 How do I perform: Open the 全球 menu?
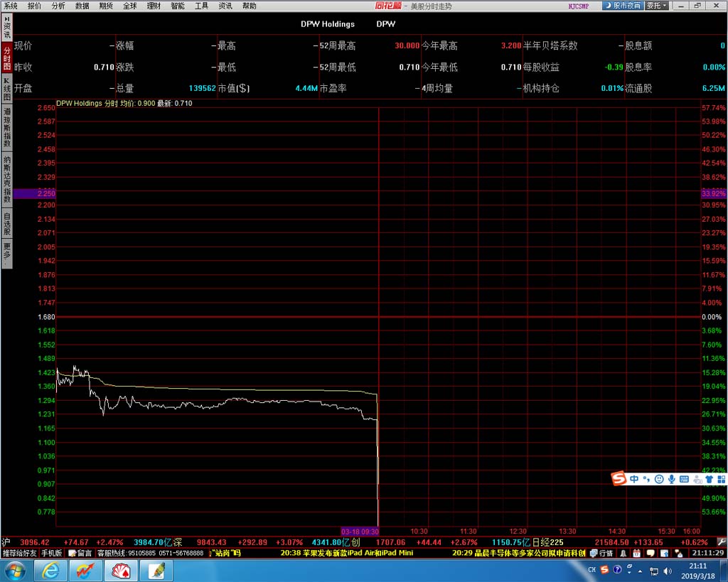pyautogui.click(x=130, y=6)
